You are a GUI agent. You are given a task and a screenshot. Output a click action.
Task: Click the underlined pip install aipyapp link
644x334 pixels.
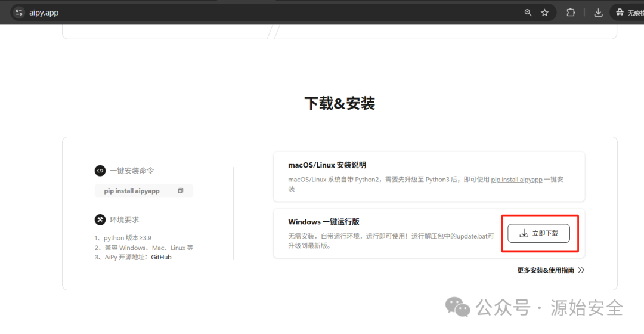click(516, 180)
